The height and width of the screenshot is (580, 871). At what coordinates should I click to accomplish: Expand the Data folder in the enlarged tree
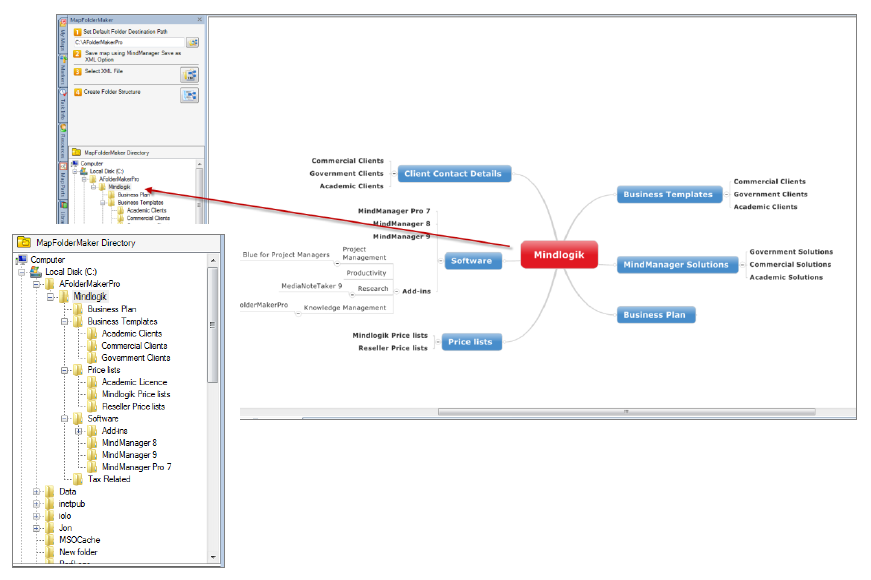click(37, 492)
